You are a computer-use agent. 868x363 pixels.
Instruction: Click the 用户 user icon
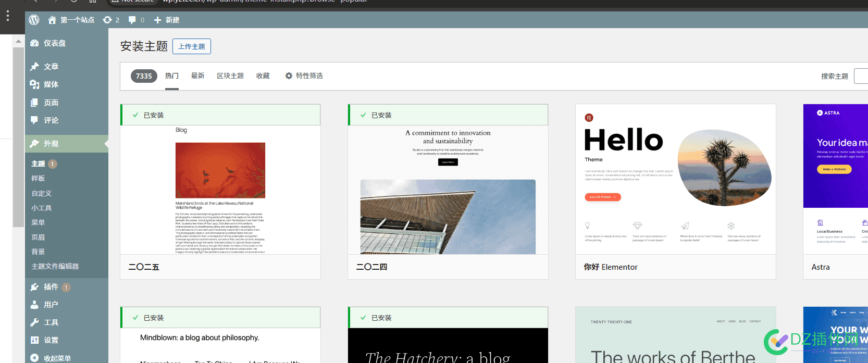coord(34,305)
